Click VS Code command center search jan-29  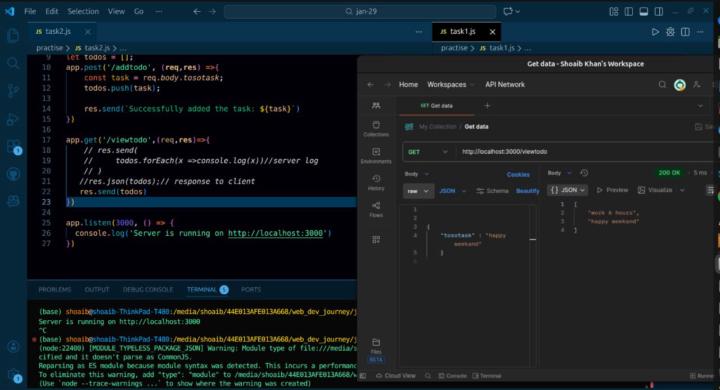pyautogui.click(x=360, y=11)
